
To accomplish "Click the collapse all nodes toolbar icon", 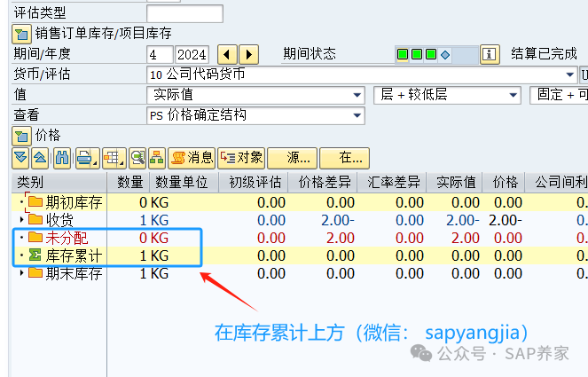I will click(x=40, y=158).
